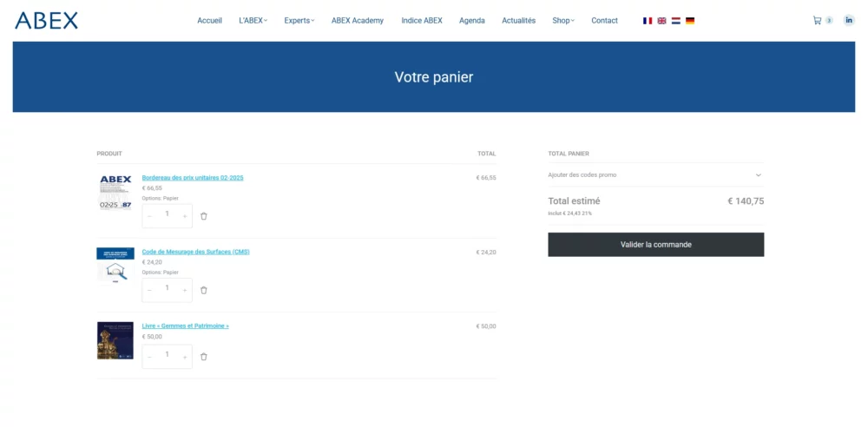The image size is (868, 434).
Task: Switch language using the UK flag
Action: click(661, 21)
